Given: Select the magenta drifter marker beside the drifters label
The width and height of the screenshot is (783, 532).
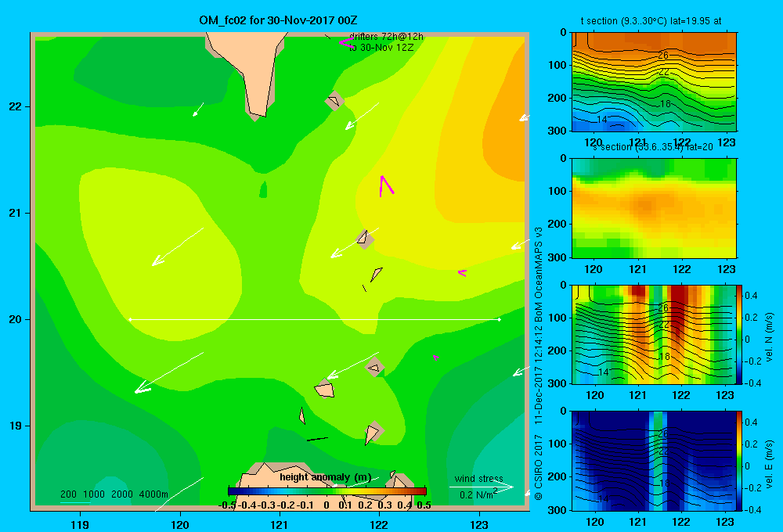Looking at the screenshot, I should [345, 43].
